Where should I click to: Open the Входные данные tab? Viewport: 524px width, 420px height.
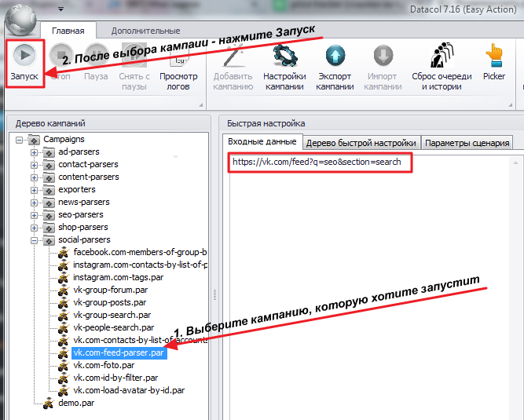[x=262, y=141]
